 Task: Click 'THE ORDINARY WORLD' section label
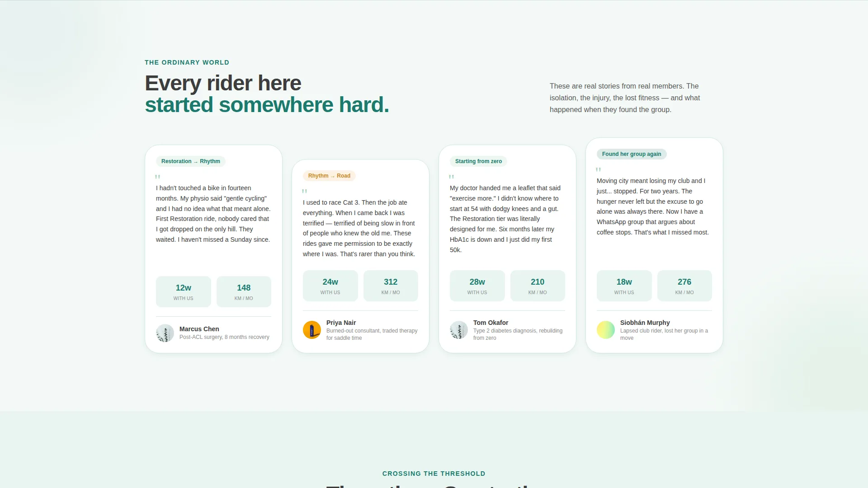click(x=187, y=62)
